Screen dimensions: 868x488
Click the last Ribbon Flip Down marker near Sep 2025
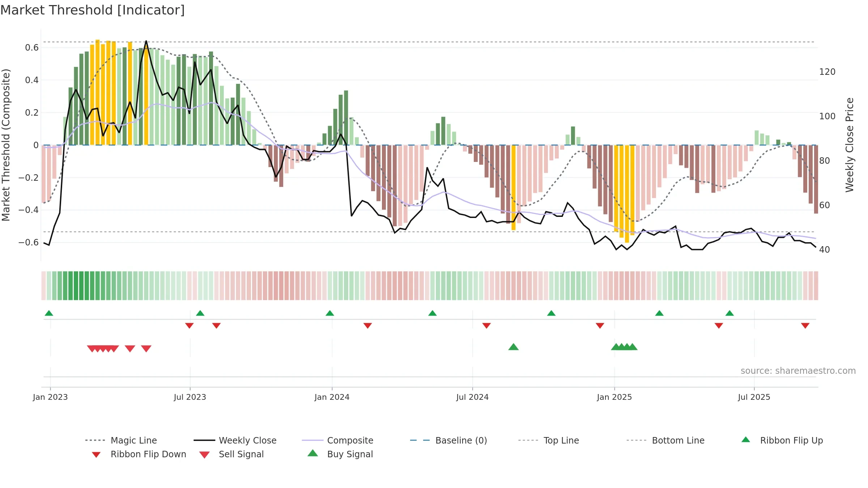tap(805, 325)
